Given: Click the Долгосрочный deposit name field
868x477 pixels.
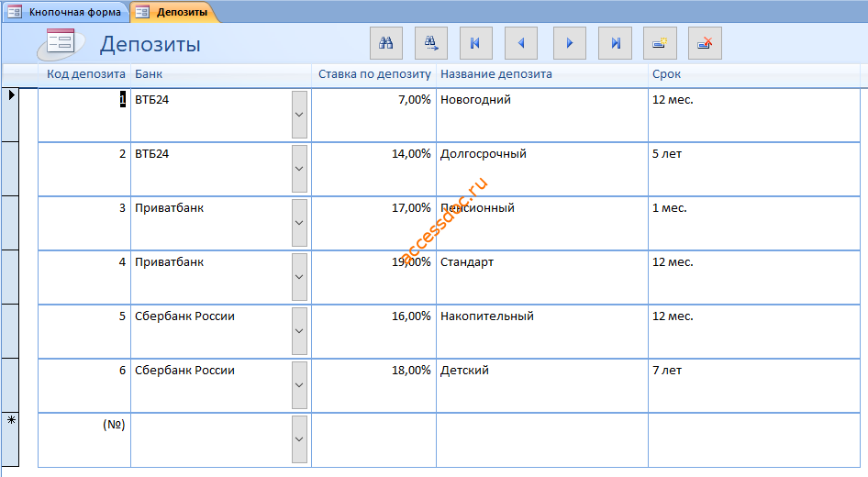Looking at the screenshot, I should pyautogui.click(x=542, y=169).
